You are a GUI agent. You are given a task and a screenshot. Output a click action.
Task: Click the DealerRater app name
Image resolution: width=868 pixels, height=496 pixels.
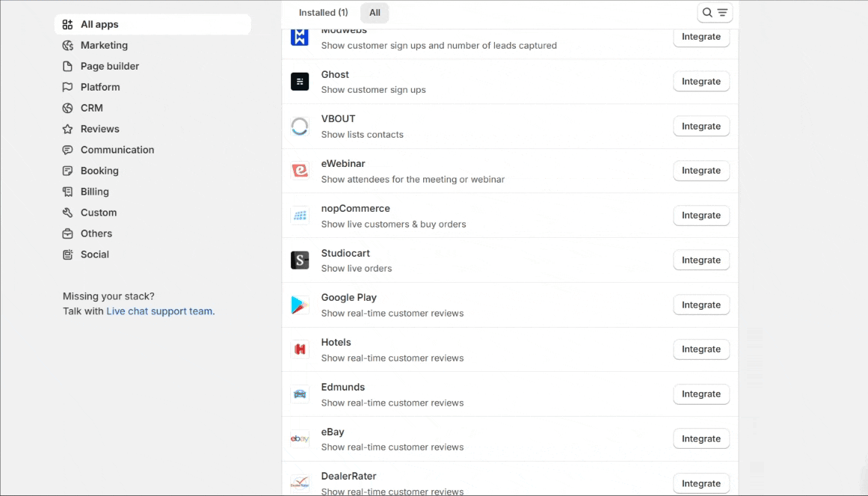point(348,477)
